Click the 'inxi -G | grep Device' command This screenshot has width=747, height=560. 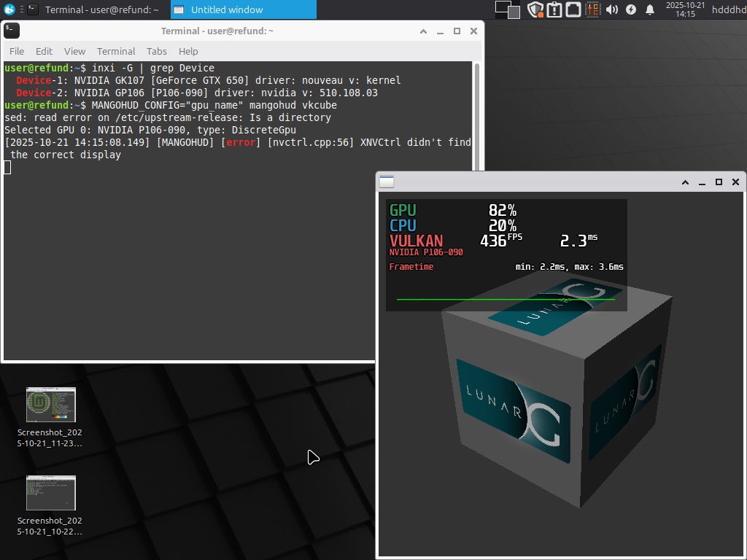point(153,68)
